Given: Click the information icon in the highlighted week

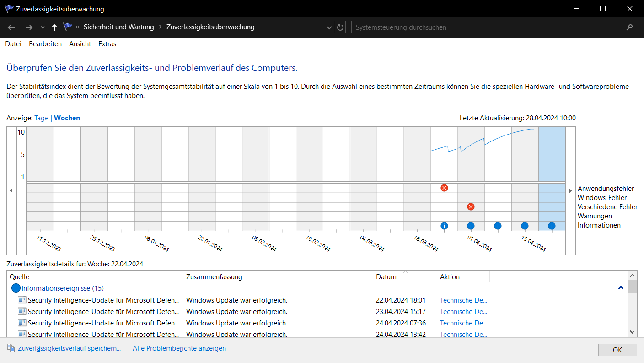Looking at the screenshot, I should 552,226.
